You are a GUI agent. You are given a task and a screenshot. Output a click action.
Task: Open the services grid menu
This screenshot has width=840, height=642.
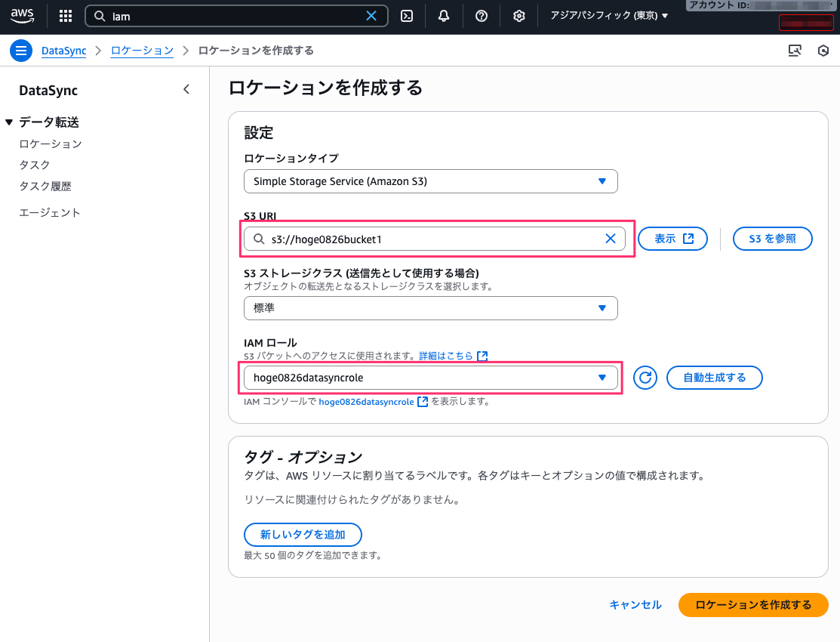point(66,16)
